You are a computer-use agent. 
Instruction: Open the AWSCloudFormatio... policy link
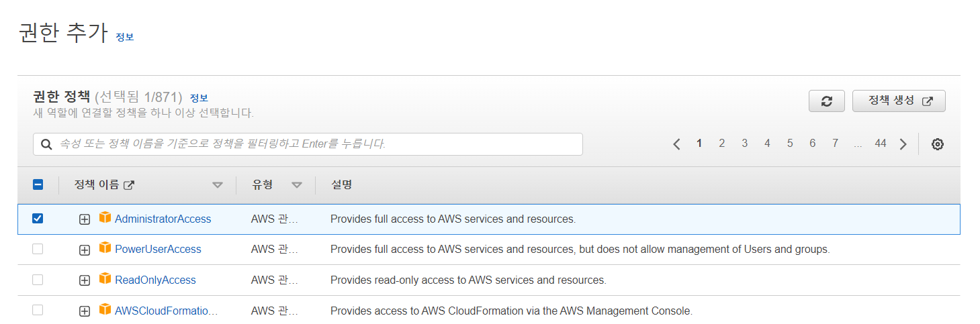click(167, 311)
